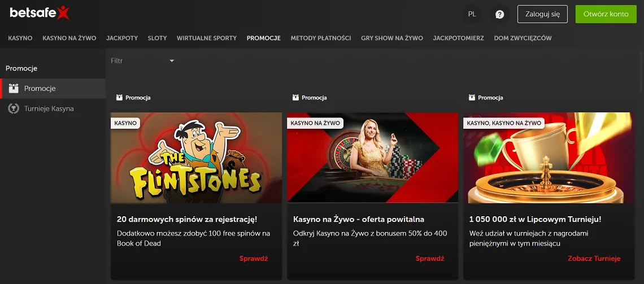
Task: Click the bonusem 50% do 400 zł description
Action: point(370,238)
